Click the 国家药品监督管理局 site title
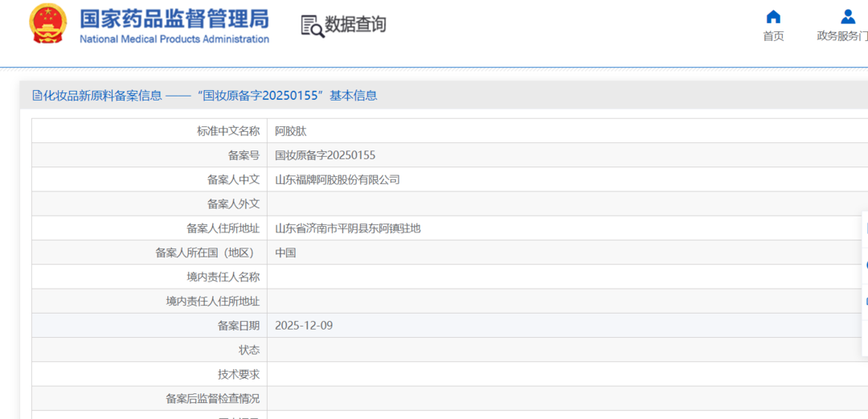Viewport: 868px width, 419px height. (x=174, y=18)
